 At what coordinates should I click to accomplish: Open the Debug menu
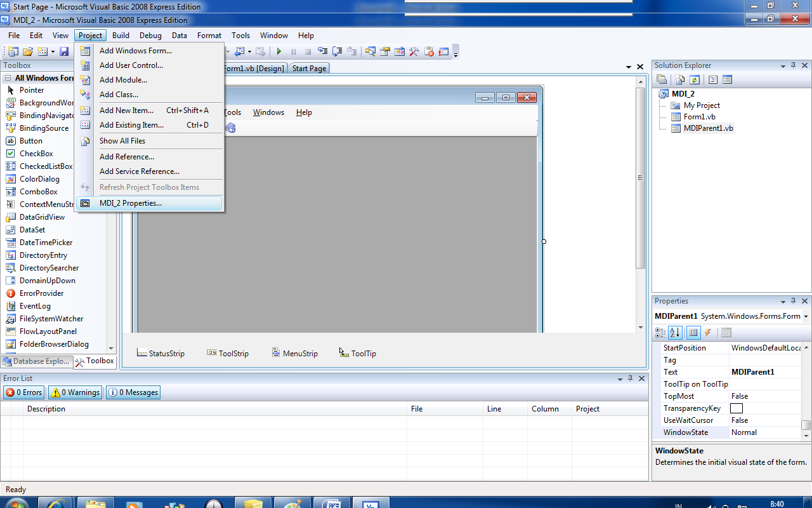(x=150, y=36)
